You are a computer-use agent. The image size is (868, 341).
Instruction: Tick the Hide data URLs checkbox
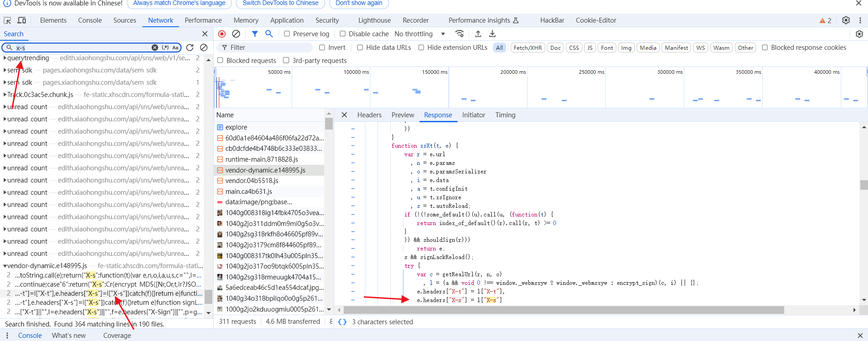(360, 48)
